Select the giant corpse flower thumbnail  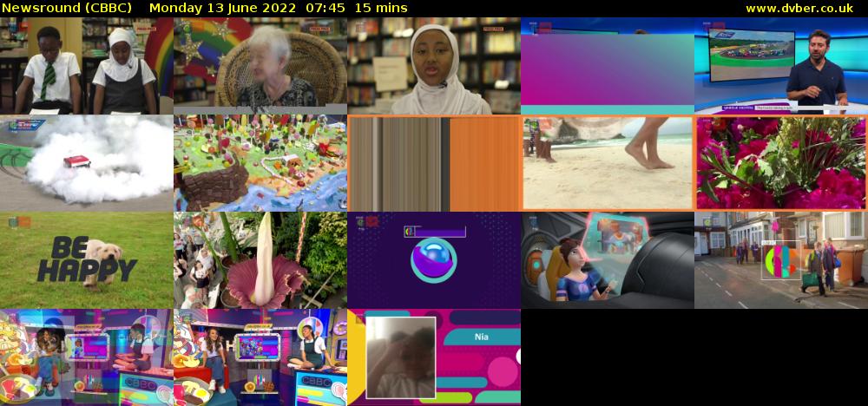(260, 260)
